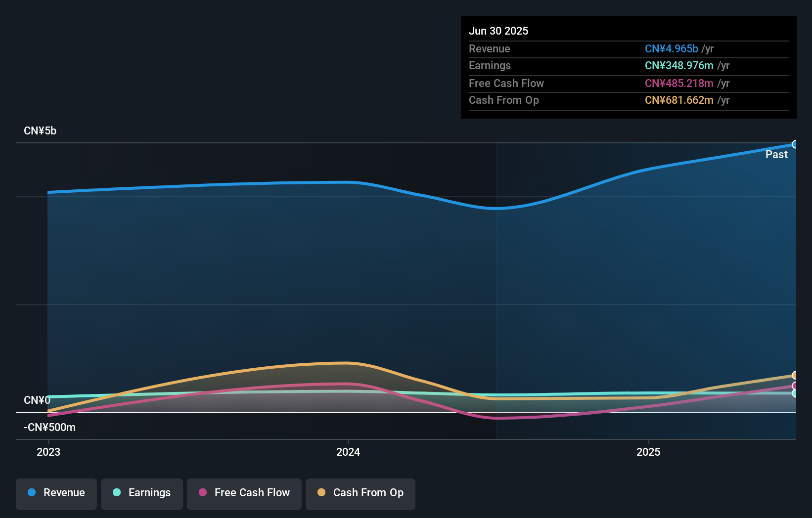Select the Earnings endpoint marker

coord(795,393)
